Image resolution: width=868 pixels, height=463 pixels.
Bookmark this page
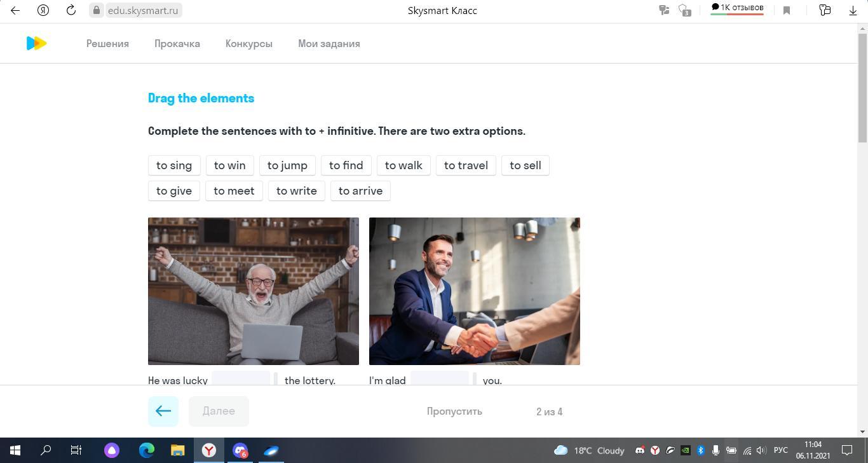[x=787, y=10]
